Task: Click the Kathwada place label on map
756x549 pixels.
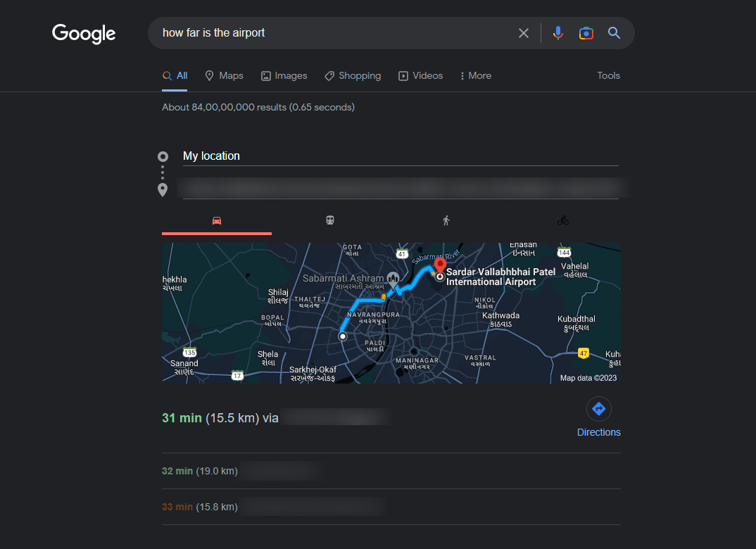Action: [x=501, y=320]
